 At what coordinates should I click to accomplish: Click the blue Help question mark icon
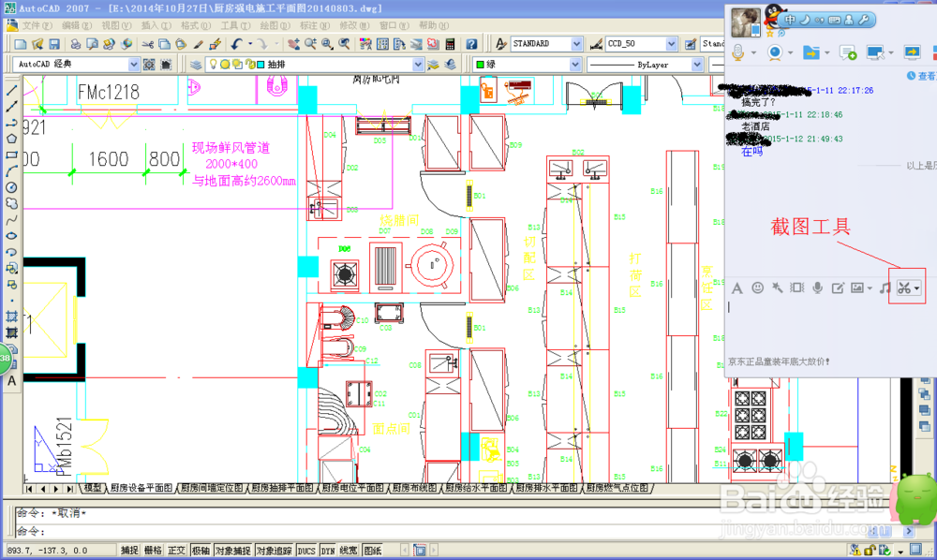(471, 44)
